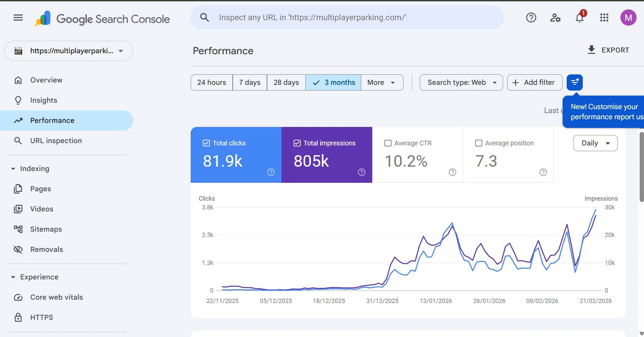Click the Inspect any URL search field
The image size is (644, 337).
tap(346, 18)
